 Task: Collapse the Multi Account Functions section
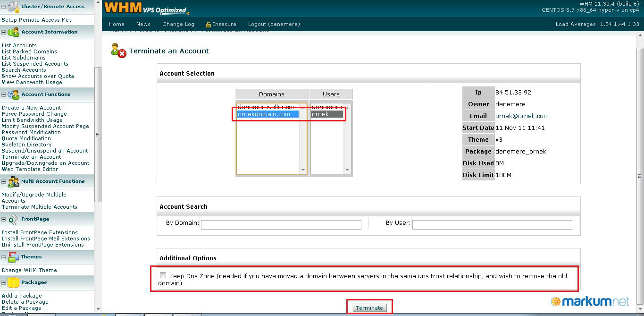pyautogui.click(x=4, y=181)
